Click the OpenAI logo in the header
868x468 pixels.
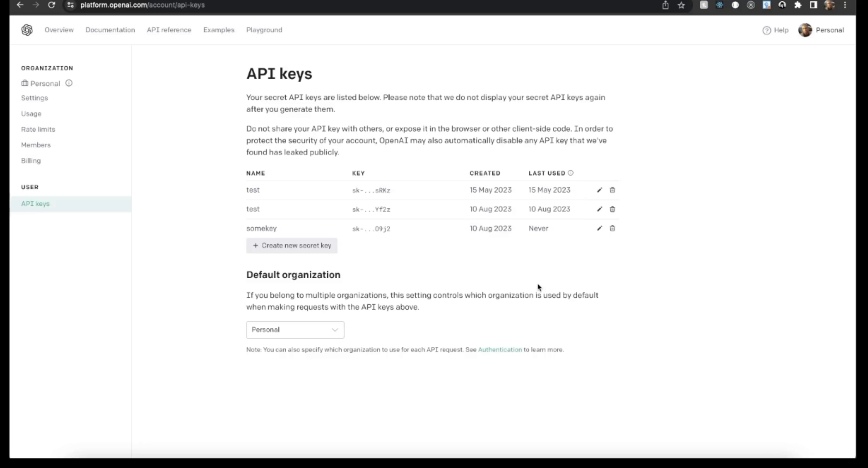point(27,30)
